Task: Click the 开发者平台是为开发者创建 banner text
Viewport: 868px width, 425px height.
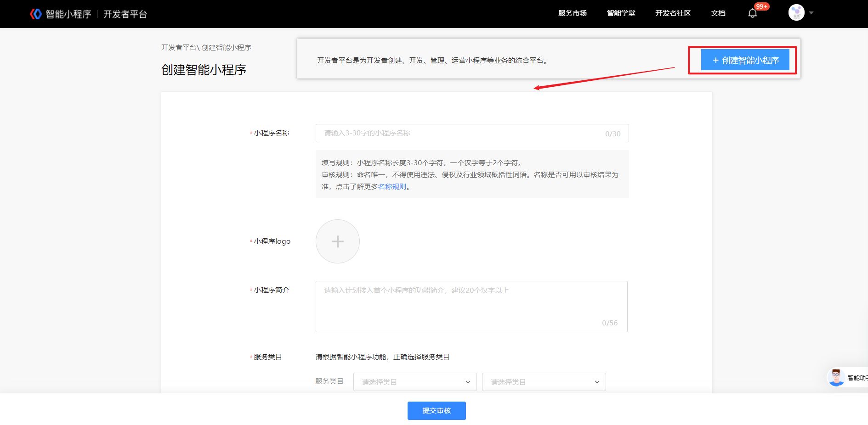Action: coord(432,61)
